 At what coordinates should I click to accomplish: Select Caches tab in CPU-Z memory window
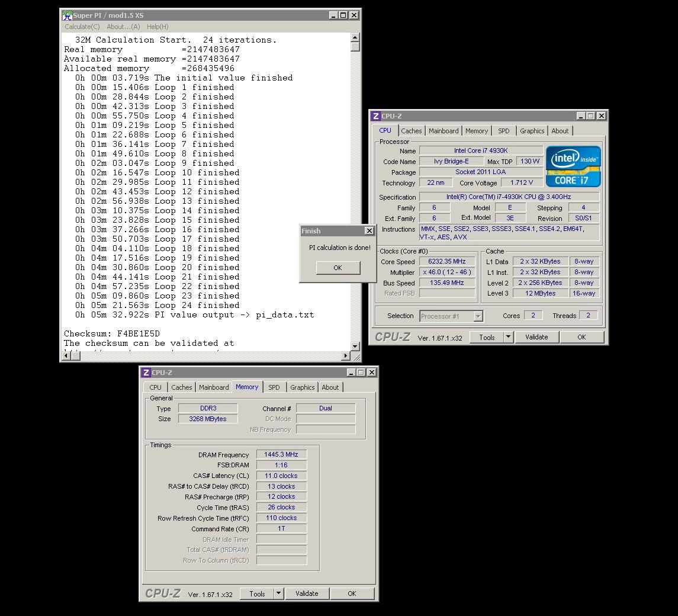(x=182, y=387)
